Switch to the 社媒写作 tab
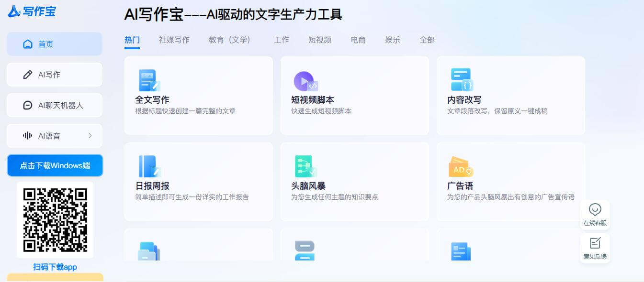Viewport: 644px width, 282px height. click(x=174, y=40)
